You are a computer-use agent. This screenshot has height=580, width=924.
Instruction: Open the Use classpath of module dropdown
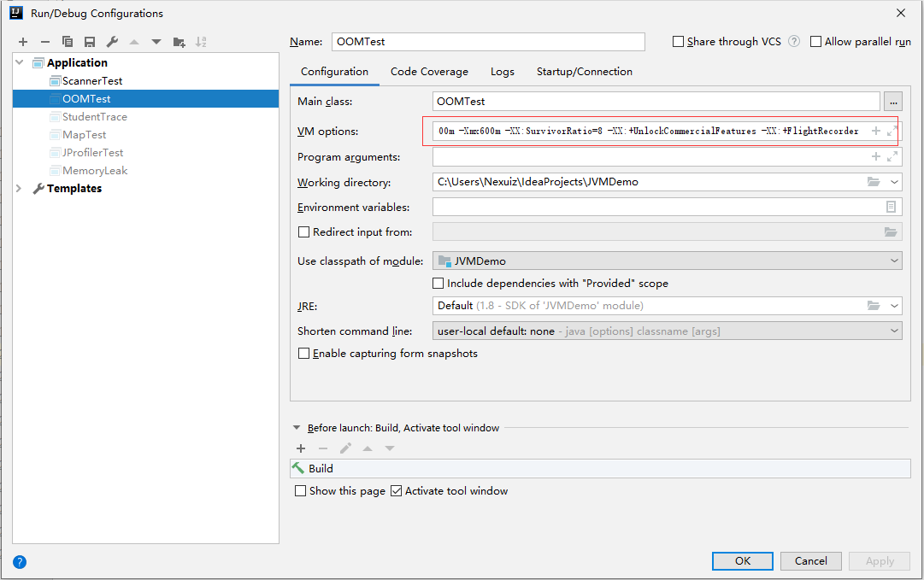(667, 261)
